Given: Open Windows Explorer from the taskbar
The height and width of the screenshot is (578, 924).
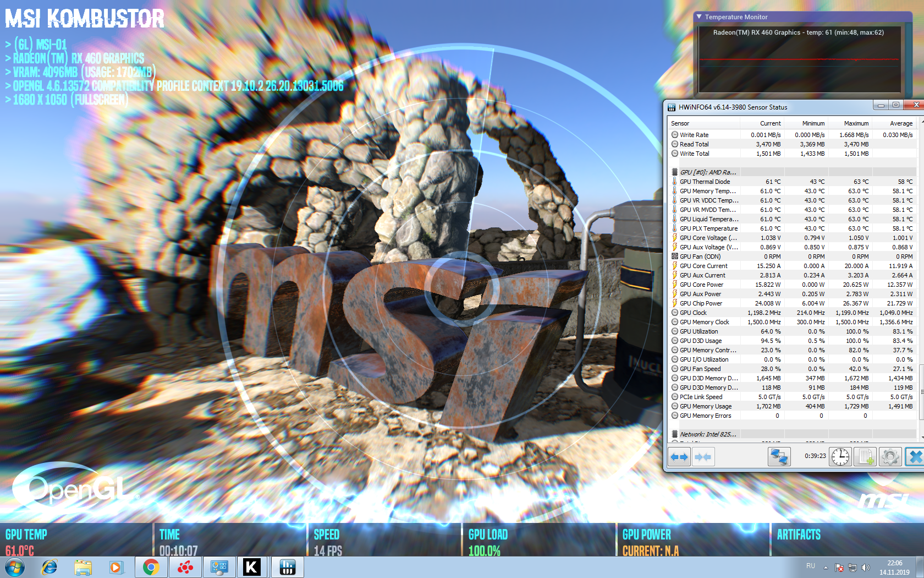Looking at the screenshot, I should [83, 567].
